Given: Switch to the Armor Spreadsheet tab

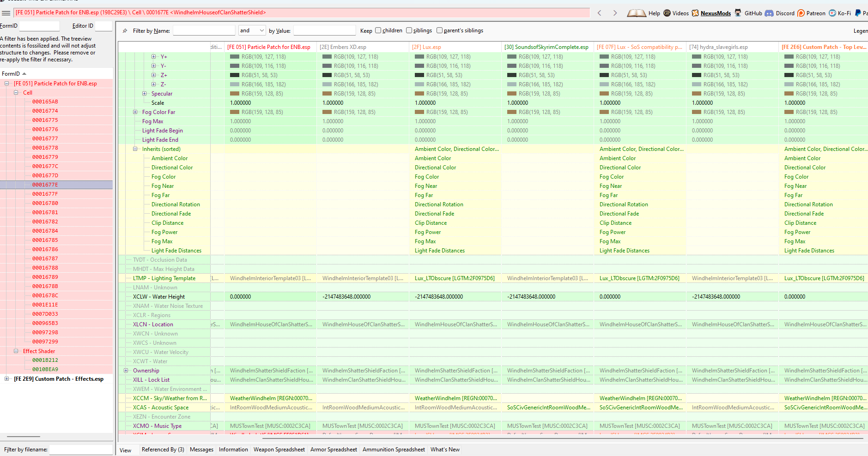Looking at the screenshot, I should (x=334, y=450).
